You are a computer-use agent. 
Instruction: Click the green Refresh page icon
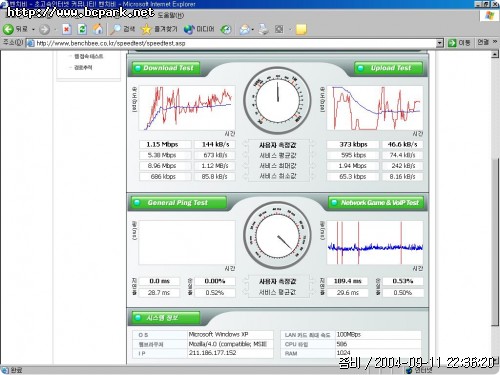(x=82, y=29)
